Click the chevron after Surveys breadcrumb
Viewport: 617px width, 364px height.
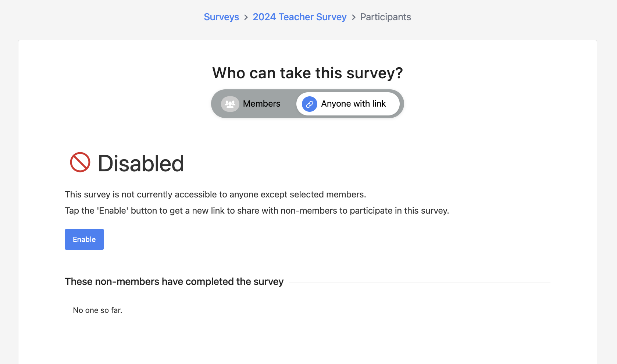(246, 17)
